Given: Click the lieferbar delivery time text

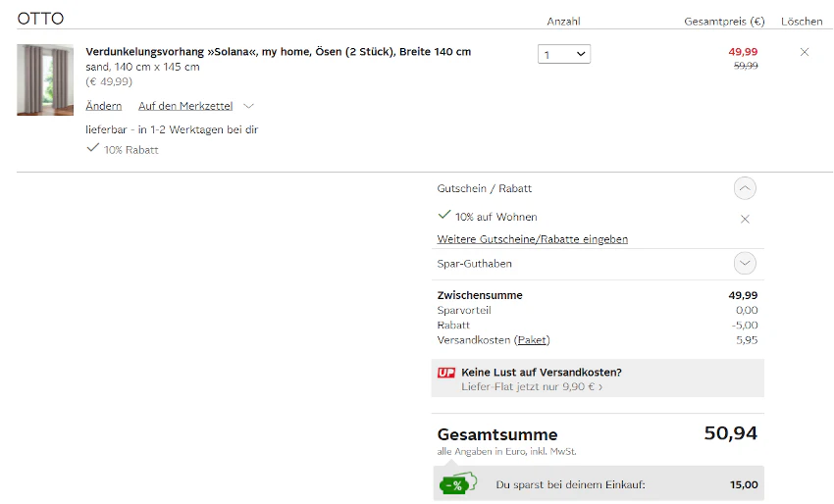Looking at the screenshot, I should [172, 129].
